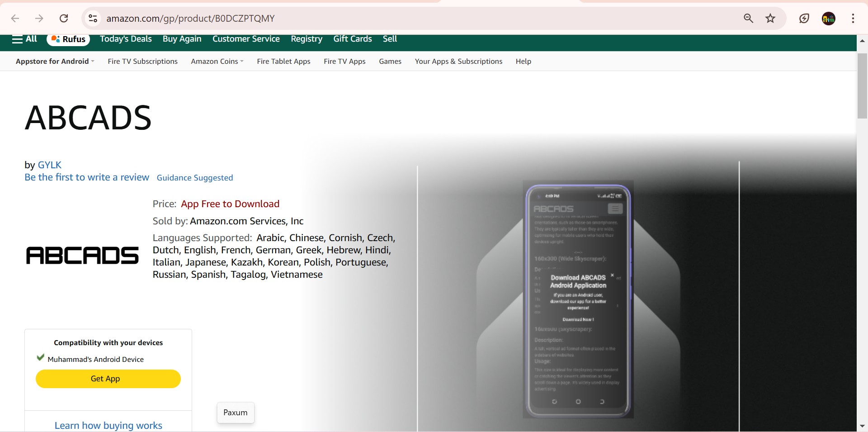Go back with the browser back arrow
868x432 pixels.
15,19
